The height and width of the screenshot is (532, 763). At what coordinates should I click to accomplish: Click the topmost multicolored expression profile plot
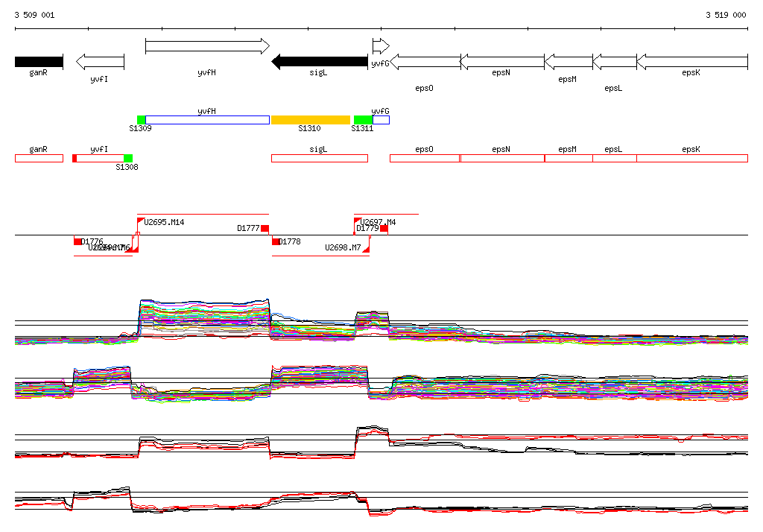[381, 321]
